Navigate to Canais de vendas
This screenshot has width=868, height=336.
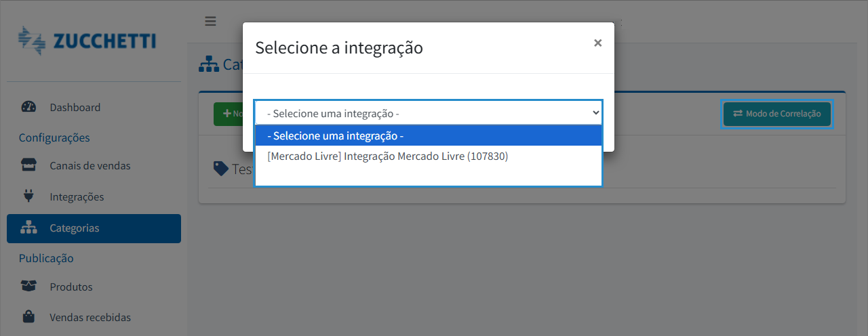[x=90, y=165]
